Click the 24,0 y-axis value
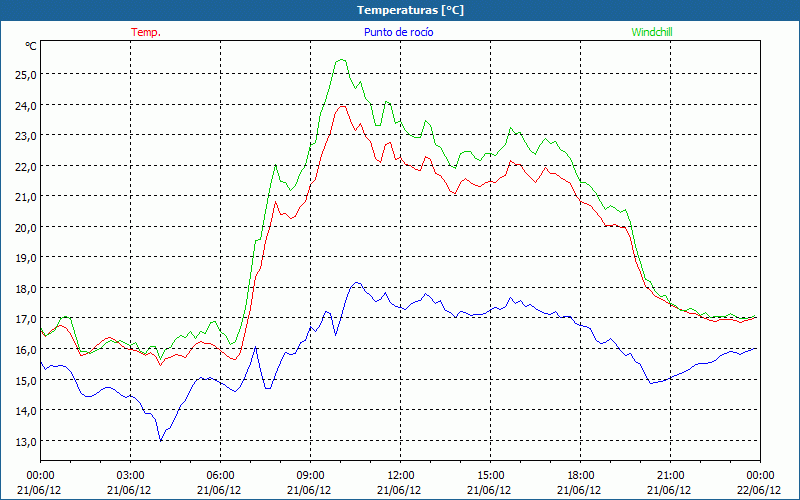Screen dimensions: 800x500 [x=25, y=105]
